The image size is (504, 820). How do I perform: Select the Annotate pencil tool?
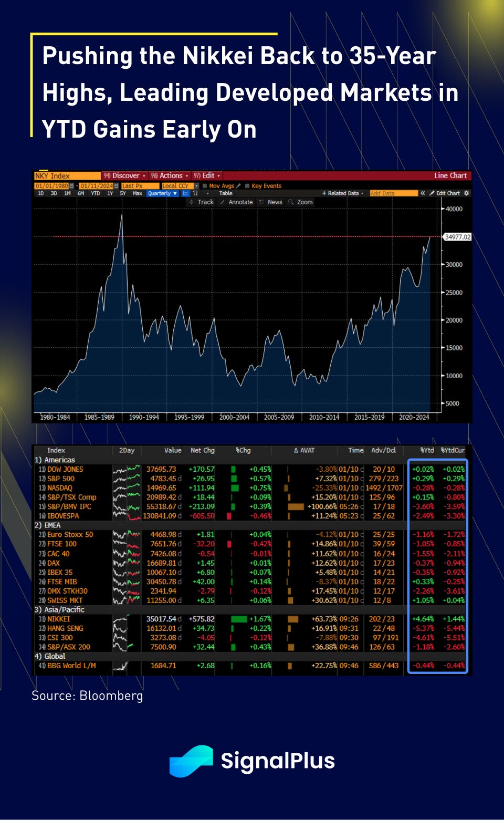[x=236, y=202]
